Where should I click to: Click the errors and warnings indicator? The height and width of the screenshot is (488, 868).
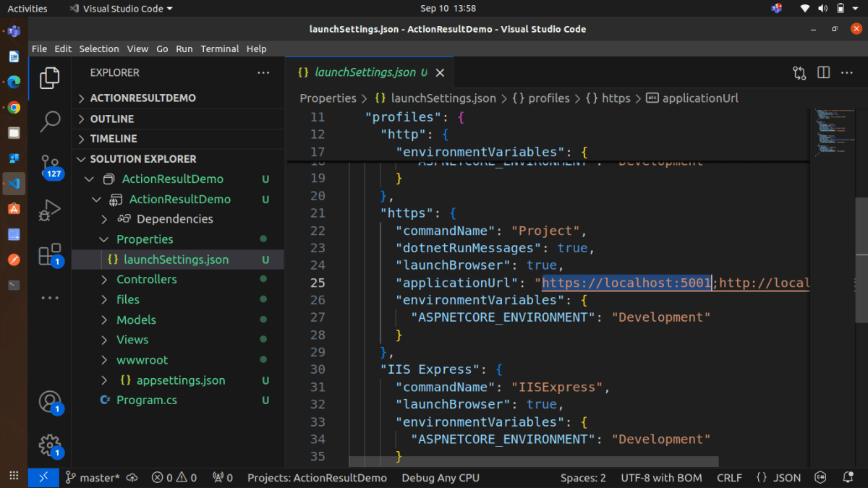[x=174, y=478]
